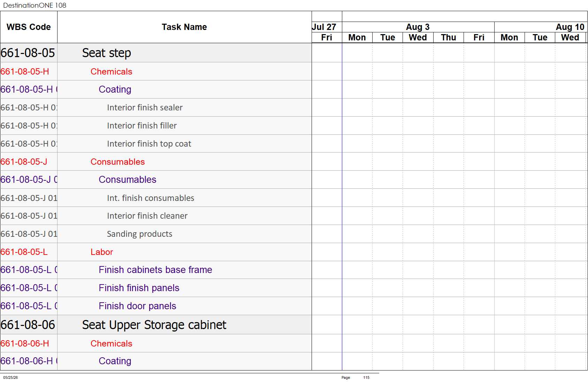The width and height of the screenshot is (588, 382).
Task: Click the red WBS code 661-08-05-J
Action: (24, 162)
